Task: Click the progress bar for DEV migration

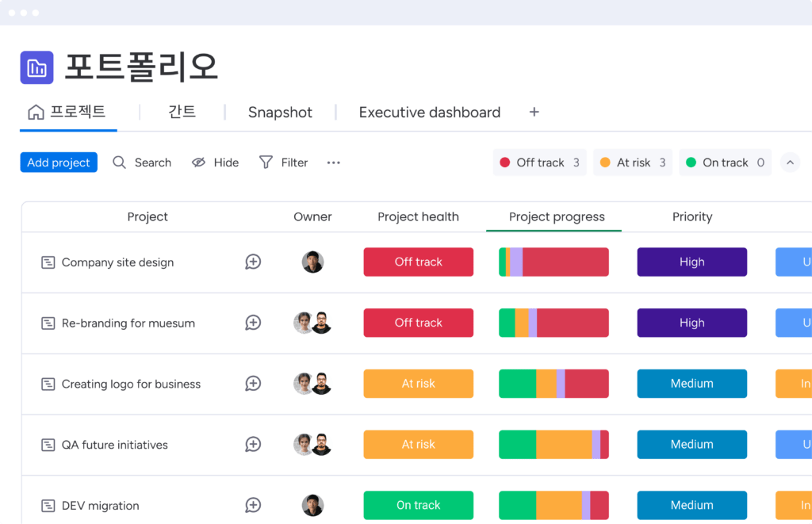Action: [x=553, y=505]
